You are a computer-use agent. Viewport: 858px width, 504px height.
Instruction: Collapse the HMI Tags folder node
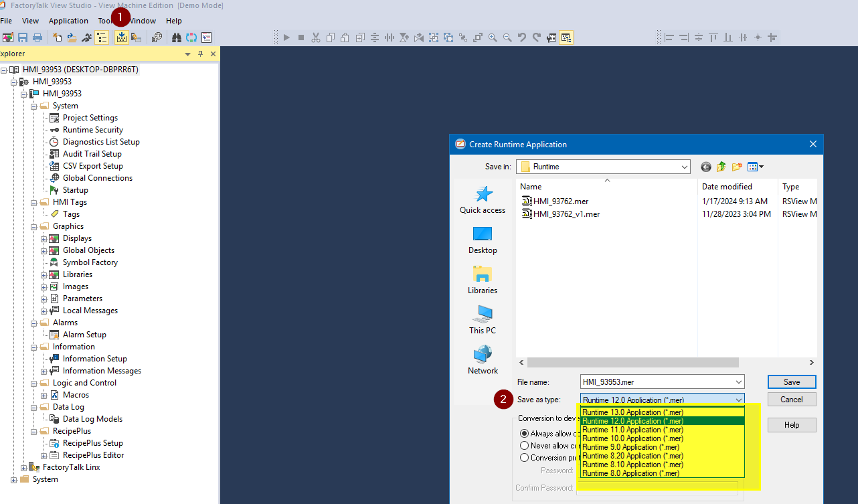34,202
